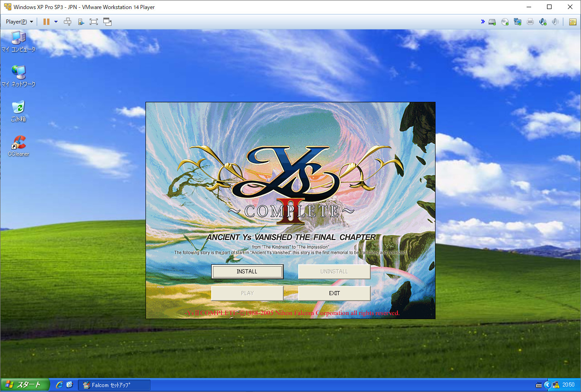Viewport: 581px width, 392px height.
Task: Switch to Unity mode
Action: (x=107, y=22)
